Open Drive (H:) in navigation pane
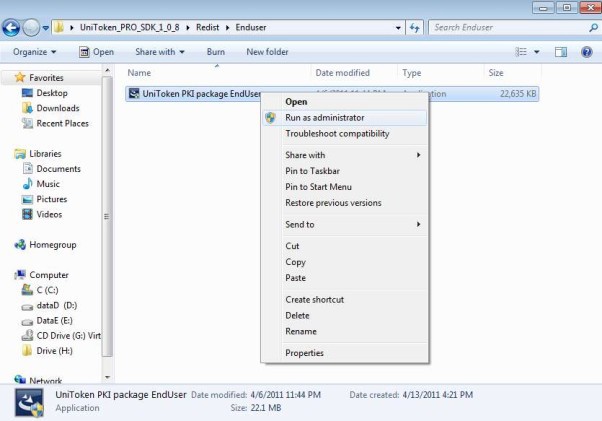This screenshot has height=421, width=602. 54,351
